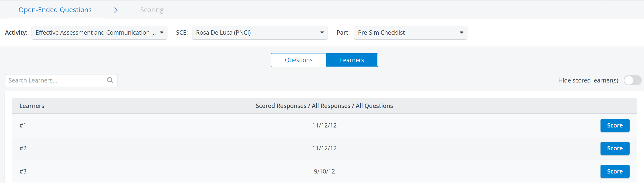Score learner #1 responses

pyautogui.click(x=615, y=125)
